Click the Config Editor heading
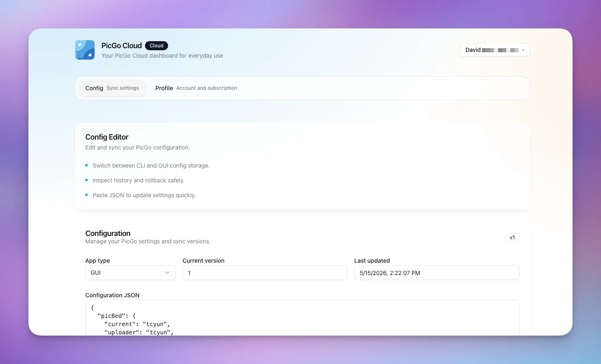 point(107,137)
